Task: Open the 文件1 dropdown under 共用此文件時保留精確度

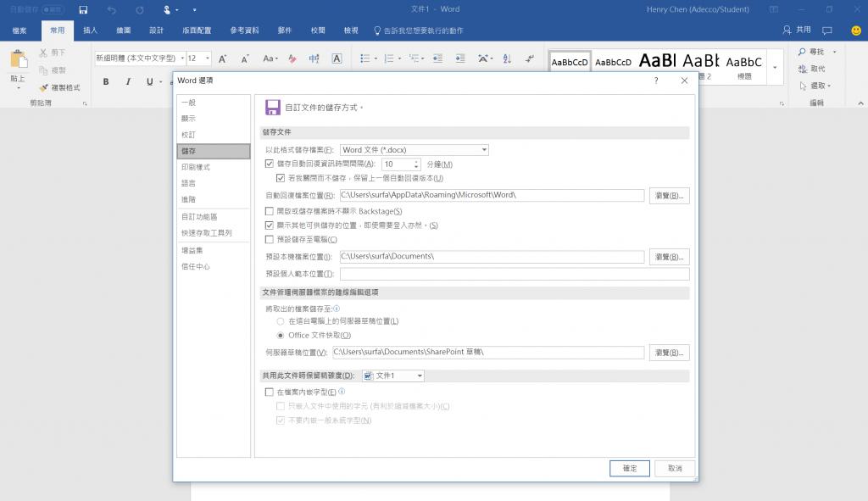Action: [419, 376]
